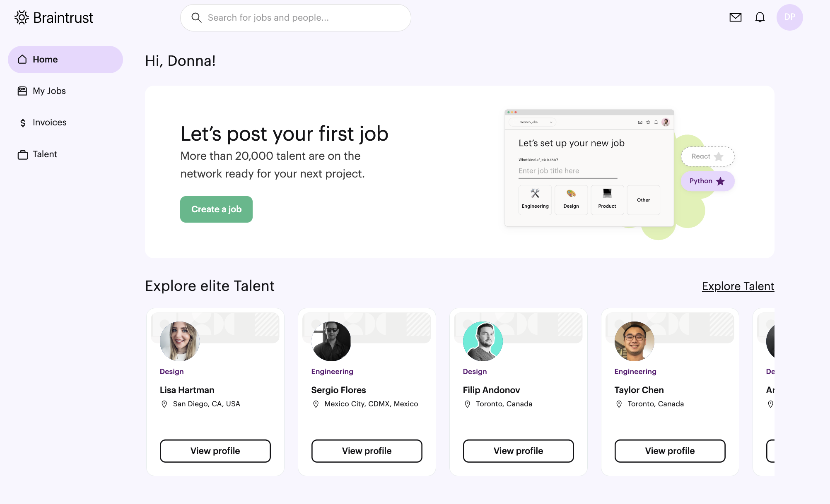Click the Home house icon

pyautogui.click(x=22, y=60)
